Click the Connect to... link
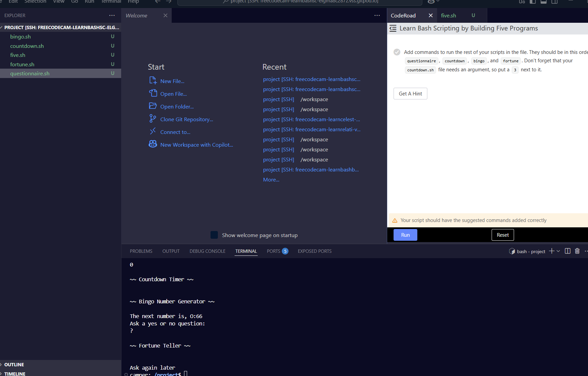The width and height of the screenshot is (588, 376). pyautogui.click(x=175, y=132)
